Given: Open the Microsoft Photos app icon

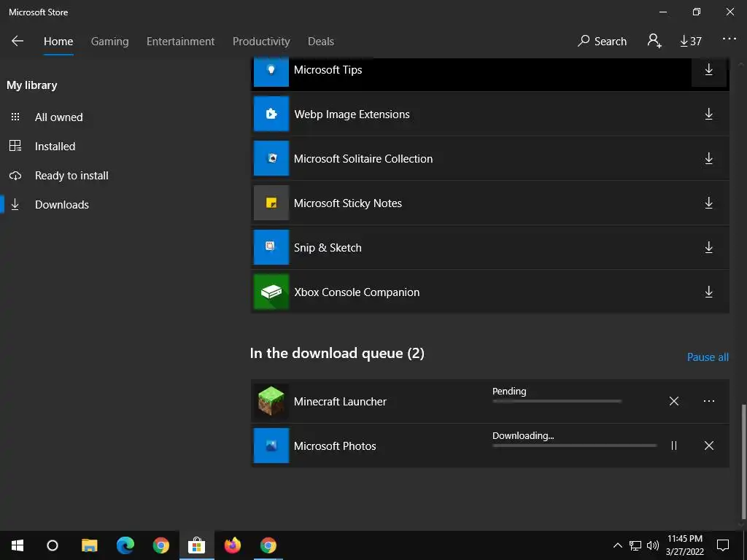Looking at the screenshot, I should (x=271, y=446).
